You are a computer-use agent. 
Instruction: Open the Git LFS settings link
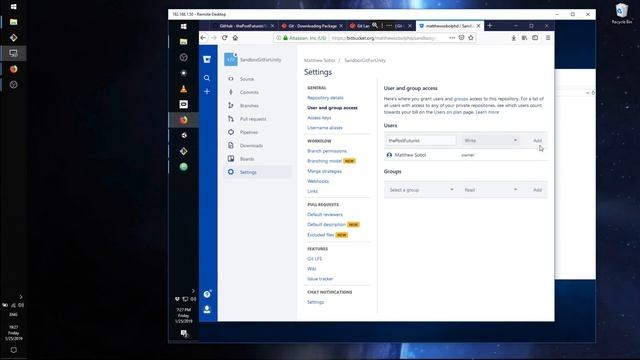314,259
